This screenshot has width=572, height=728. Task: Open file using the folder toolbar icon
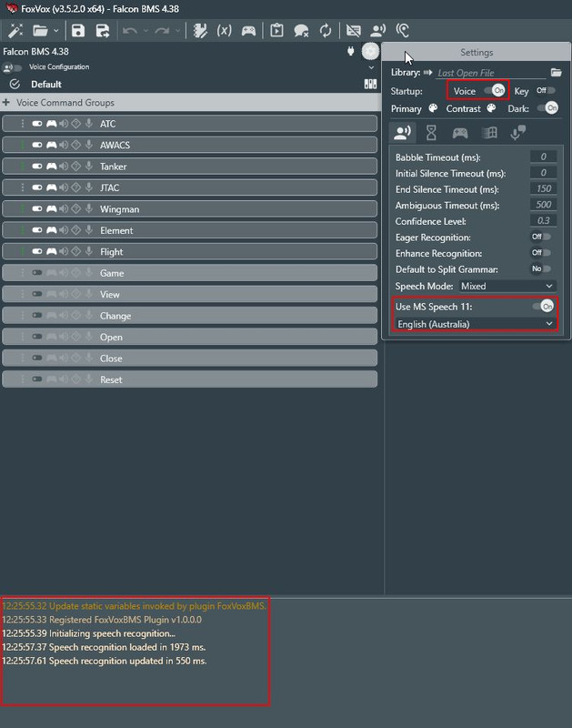click(x=40, y=31)
